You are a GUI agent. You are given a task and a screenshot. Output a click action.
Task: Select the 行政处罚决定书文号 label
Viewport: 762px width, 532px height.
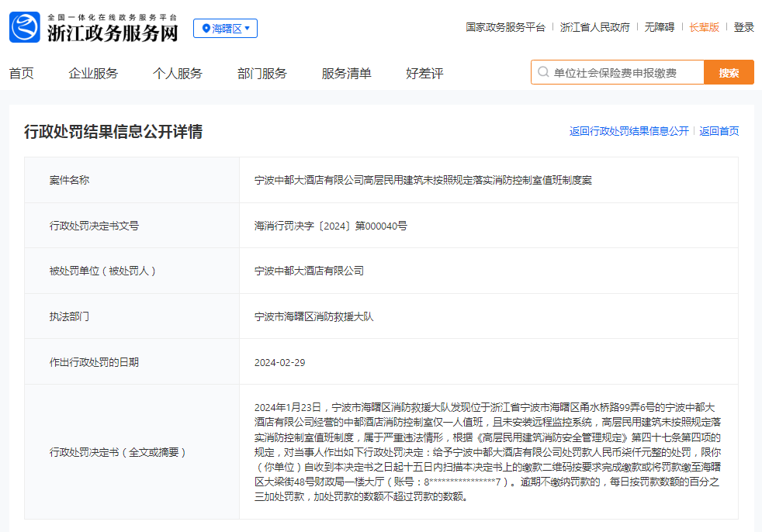[x=94, y=226]
